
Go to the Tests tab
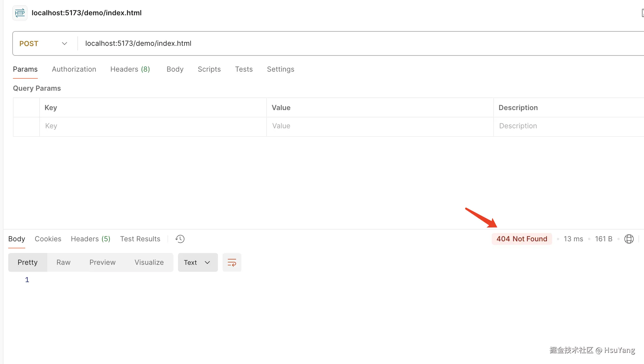click(x=244, y=69)
